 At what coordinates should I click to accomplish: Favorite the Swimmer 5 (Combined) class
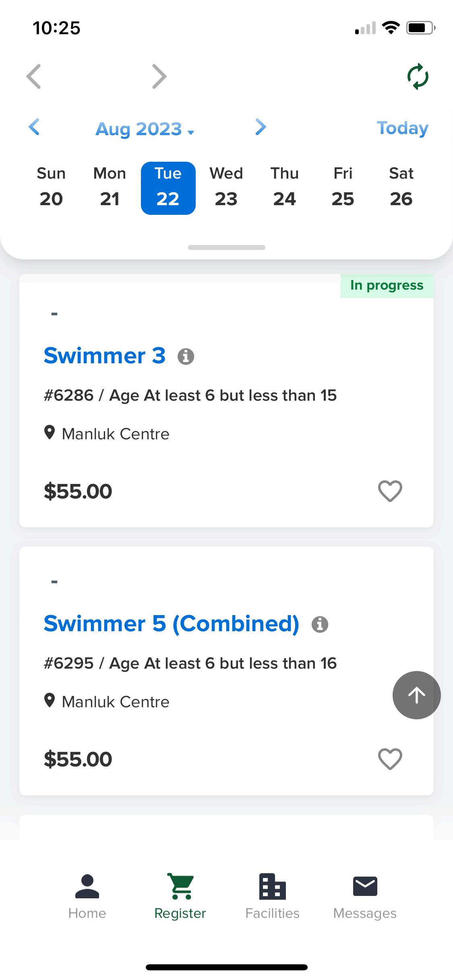pyautogui.click(x=390, y=759)
